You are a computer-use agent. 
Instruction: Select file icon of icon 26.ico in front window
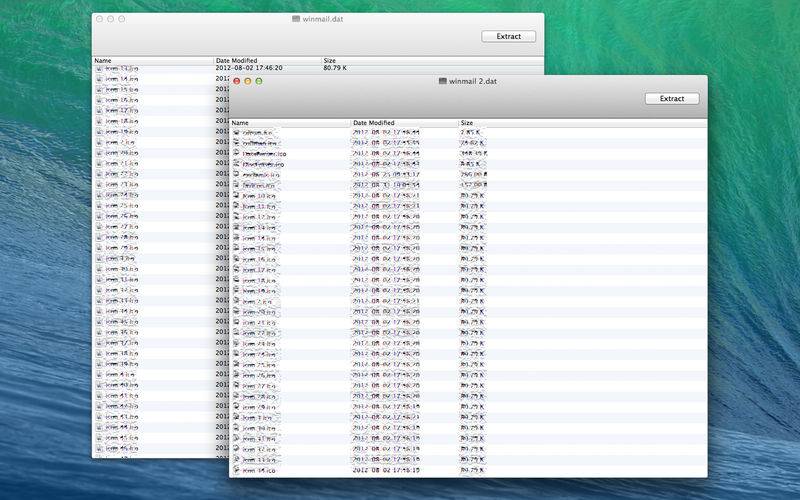[236, 375]
